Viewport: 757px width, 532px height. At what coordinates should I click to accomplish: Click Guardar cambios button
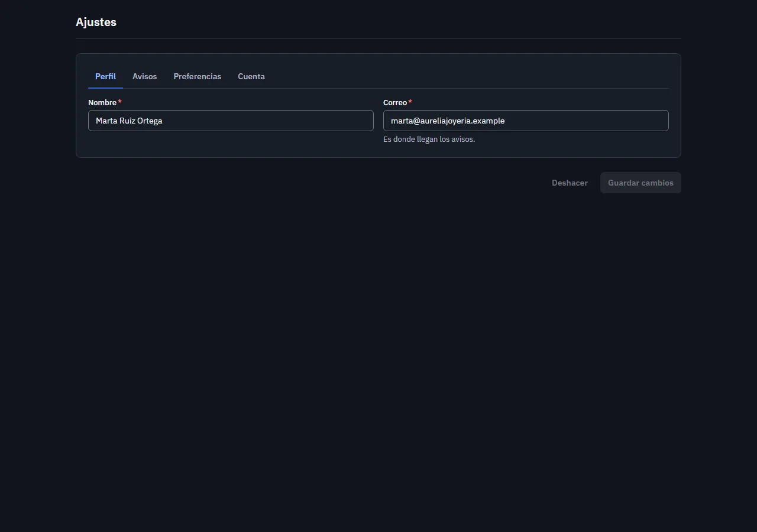click(x=640, y=183)
